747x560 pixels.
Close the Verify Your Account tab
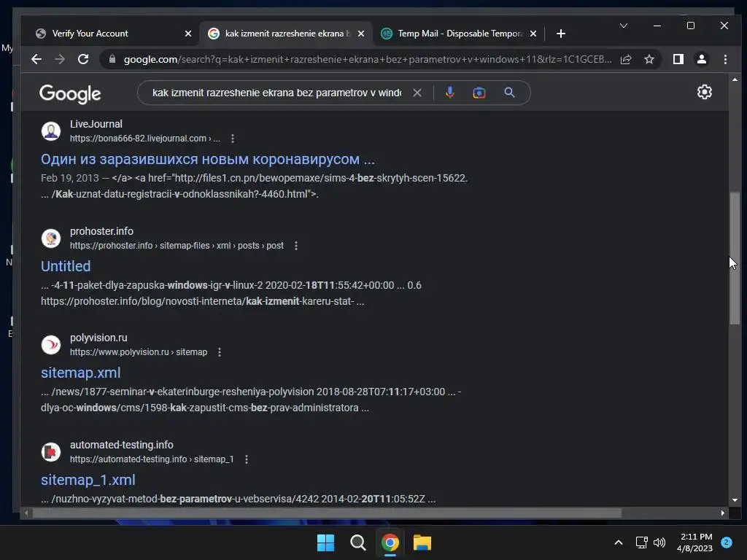(188, 34)
